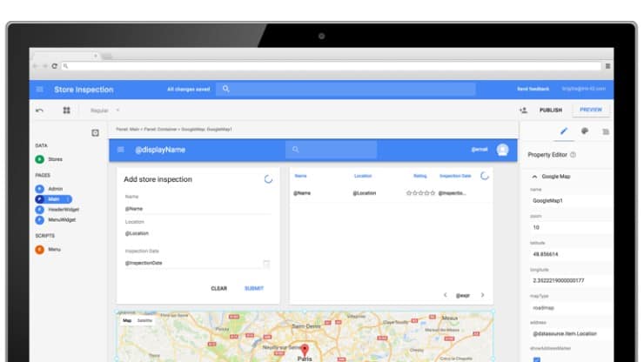Edit the name field GoogleMap1

[x=570, y=200]
